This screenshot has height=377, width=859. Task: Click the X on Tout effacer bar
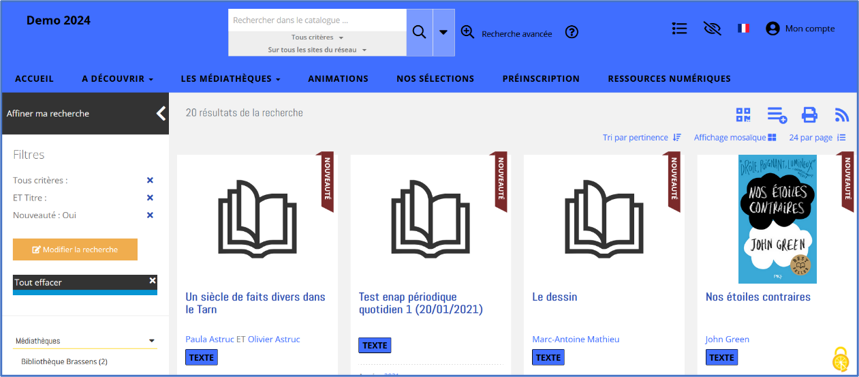(x=152, y=281)
